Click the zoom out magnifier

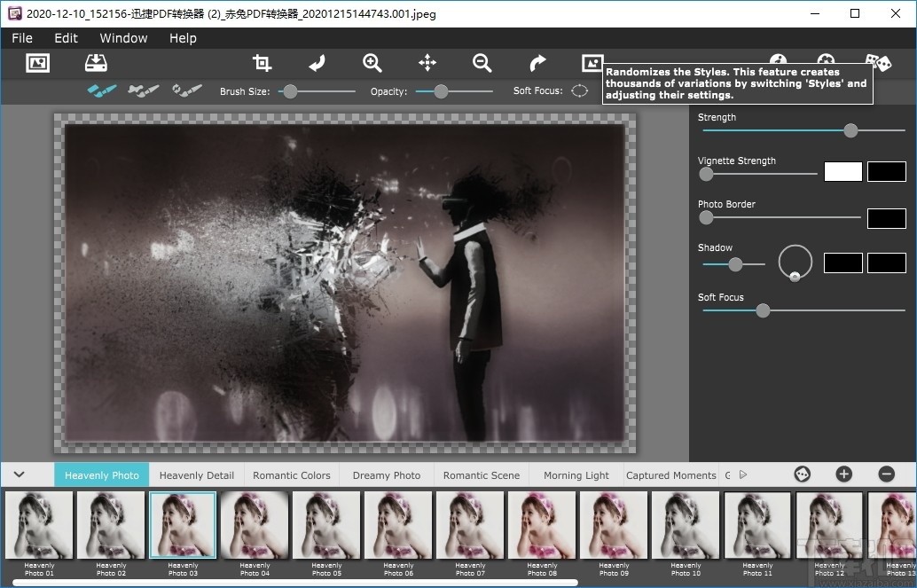(482, 63)
